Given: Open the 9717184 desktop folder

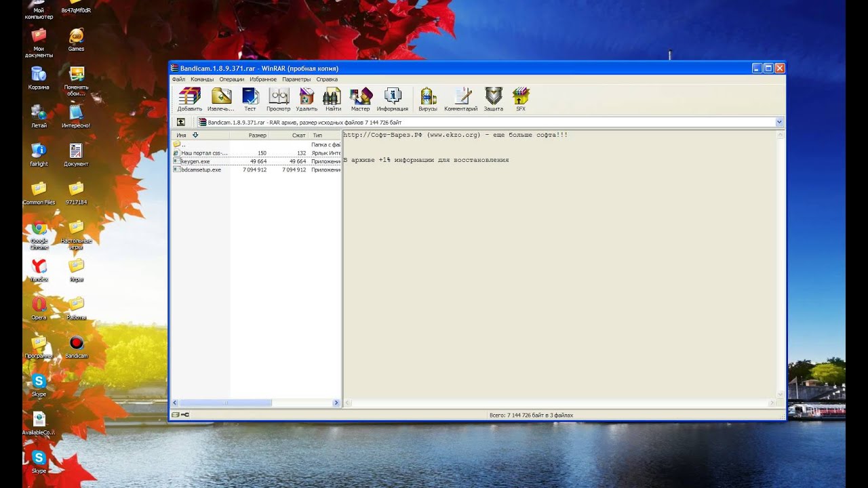Looking at the screenshot, I should tap(76, 194).
